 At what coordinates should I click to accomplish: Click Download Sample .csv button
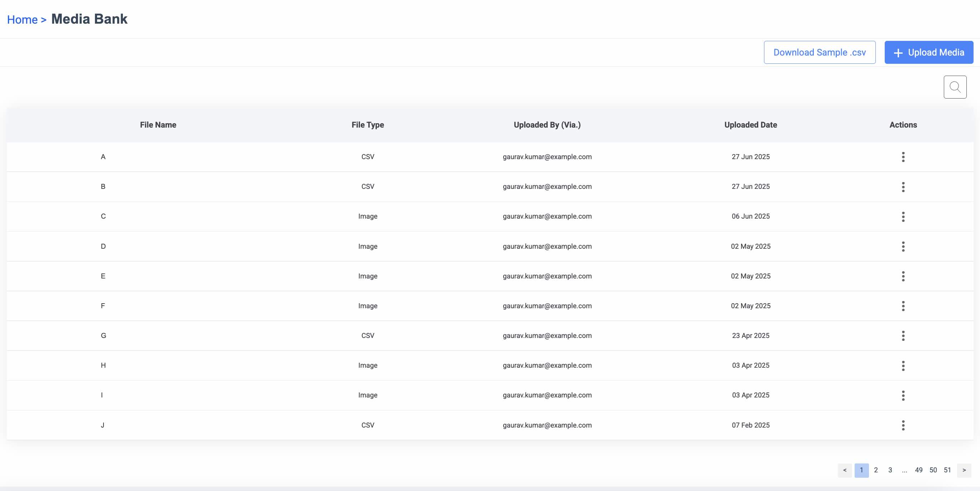pyautogui.click(x=819, y=52)
